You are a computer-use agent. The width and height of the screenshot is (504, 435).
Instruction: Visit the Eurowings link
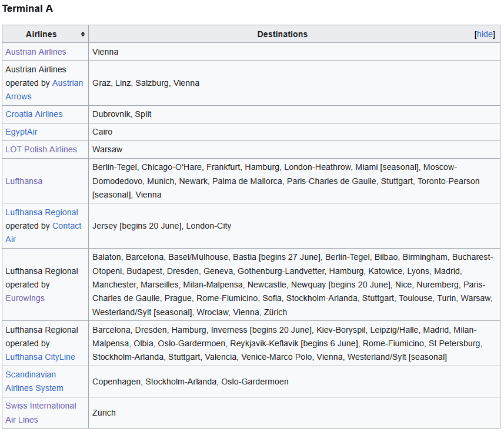[25, 298]
